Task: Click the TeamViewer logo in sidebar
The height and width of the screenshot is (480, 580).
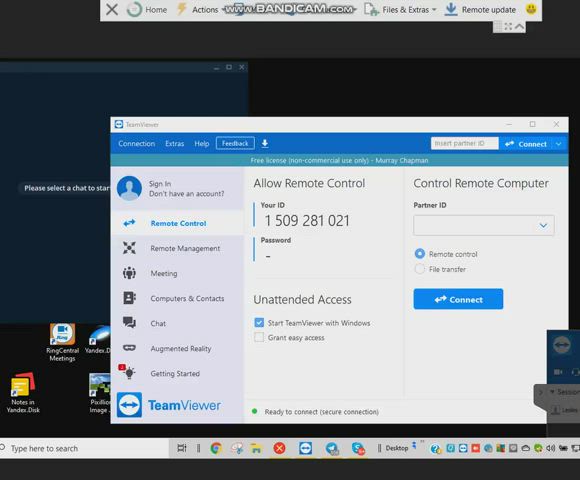Action: pos(169,405)
